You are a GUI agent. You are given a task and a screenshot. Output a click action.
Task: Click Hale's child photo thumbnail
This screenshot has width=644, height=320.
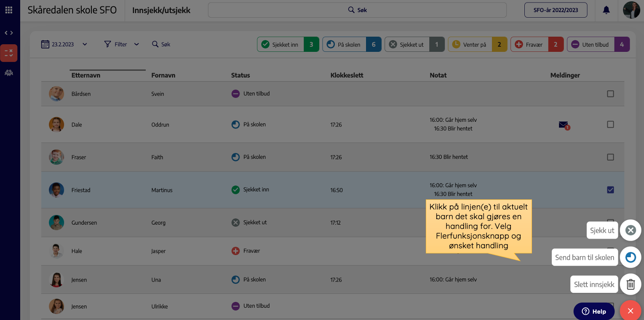click(56, 251)
